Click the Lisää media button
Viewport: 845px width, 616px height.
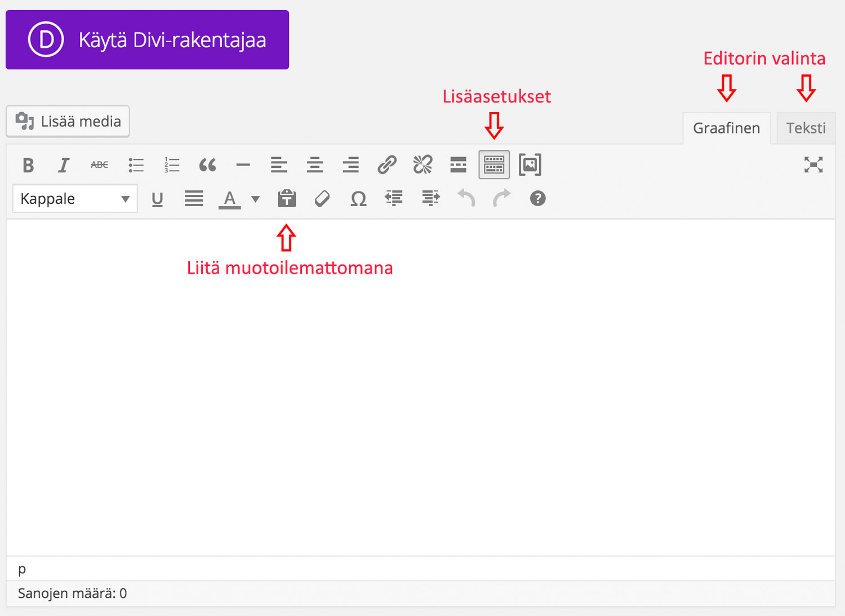68,121
